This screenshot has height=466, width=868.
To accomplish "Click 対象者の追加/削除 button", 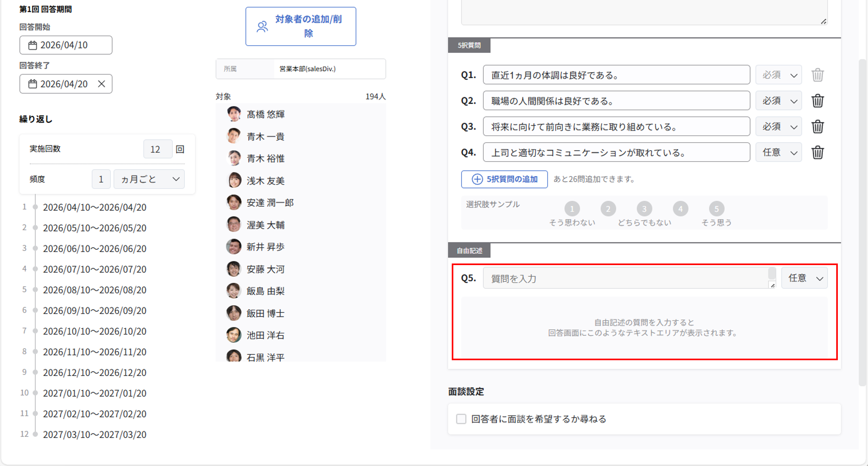I will pos(301,26).
